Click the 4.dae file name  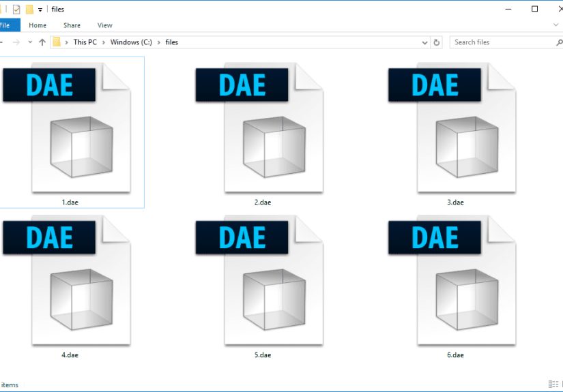pos(70,355)
